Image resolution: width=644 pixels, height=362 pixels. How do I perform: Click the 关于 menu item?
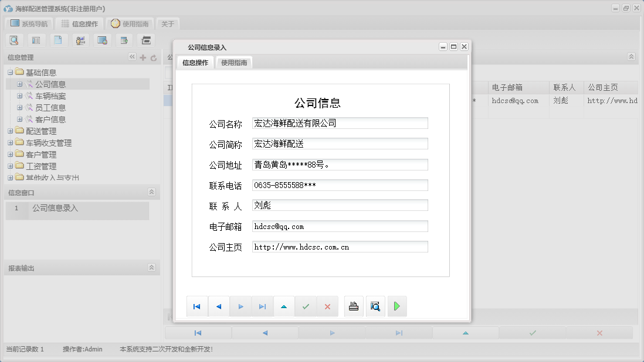[166, 23]
